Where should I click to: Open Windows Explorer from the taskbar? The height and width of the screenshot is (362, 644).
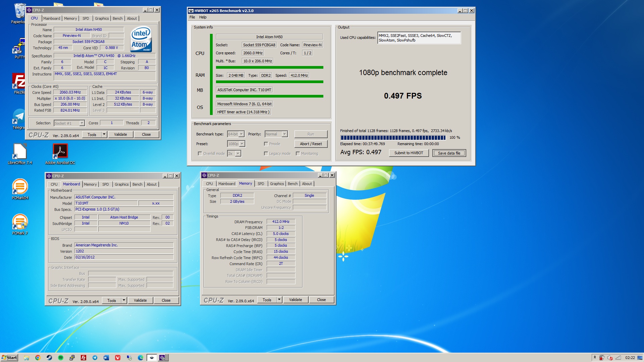point(26,358)
